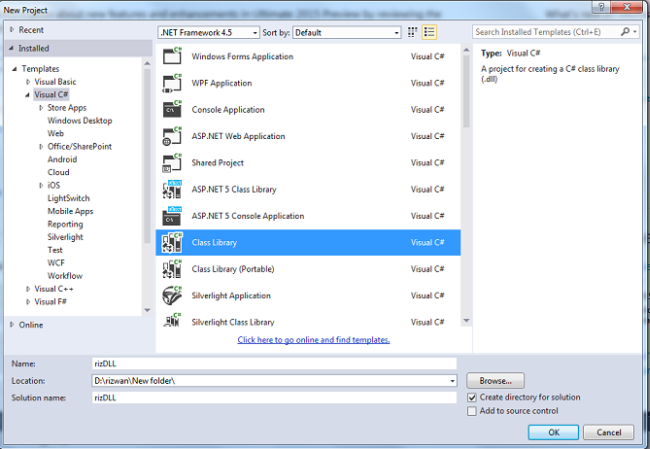Select Web in templates tree
The height and width of the screenshot is (449, 650).
[56, 133]
